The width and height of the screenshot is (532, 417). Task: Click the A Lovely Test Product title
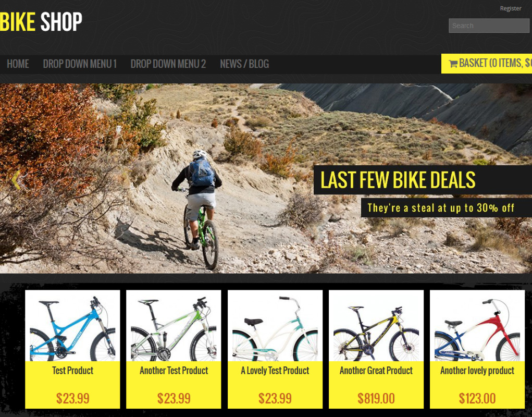pyautogui.click(x=275, y=371)
